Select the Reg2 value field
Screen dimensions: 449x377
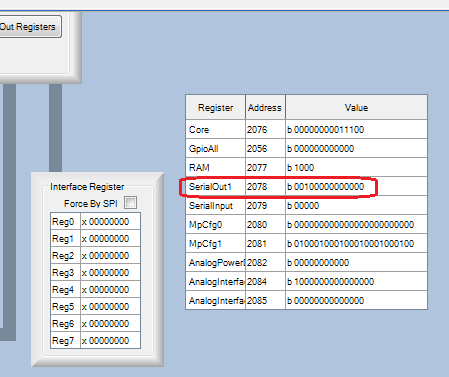coord(110,256)
